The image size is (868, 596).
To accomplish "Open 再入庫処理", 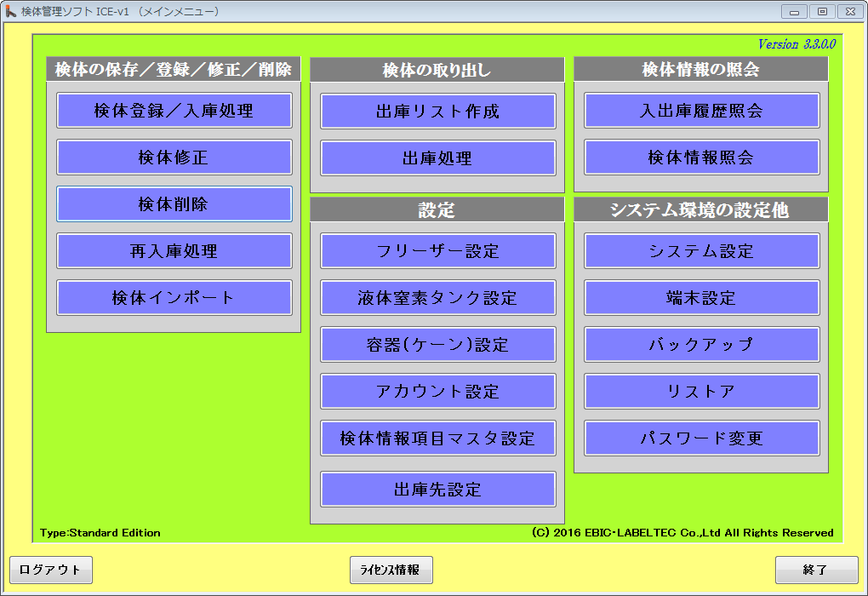I will [174, 251].
